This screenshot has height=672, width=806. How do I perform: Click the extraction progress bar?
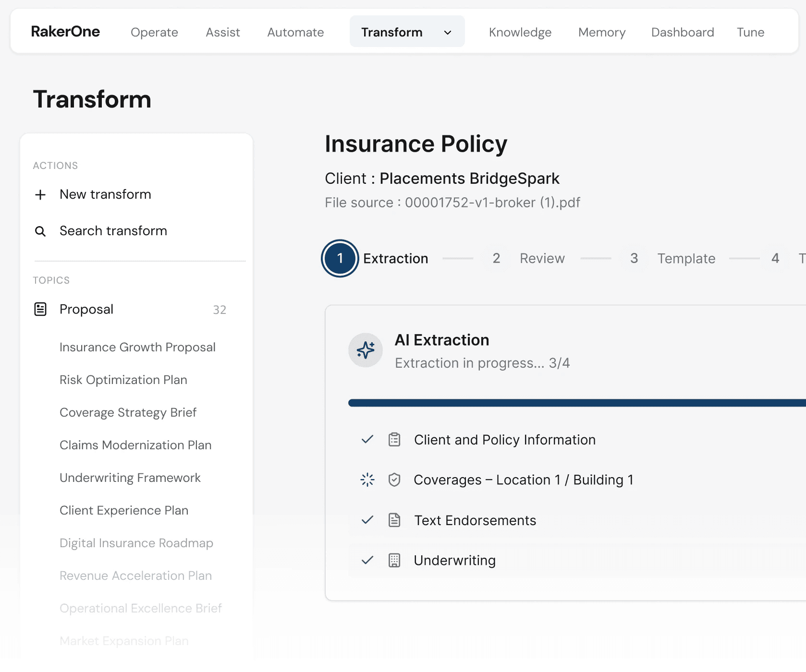[x=576, y=403]
